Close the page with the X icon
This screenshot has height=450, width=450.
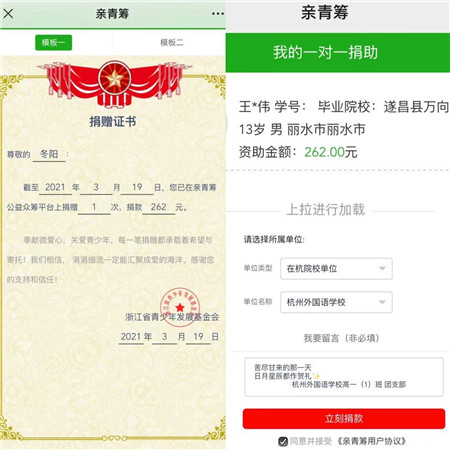(8, 13)
